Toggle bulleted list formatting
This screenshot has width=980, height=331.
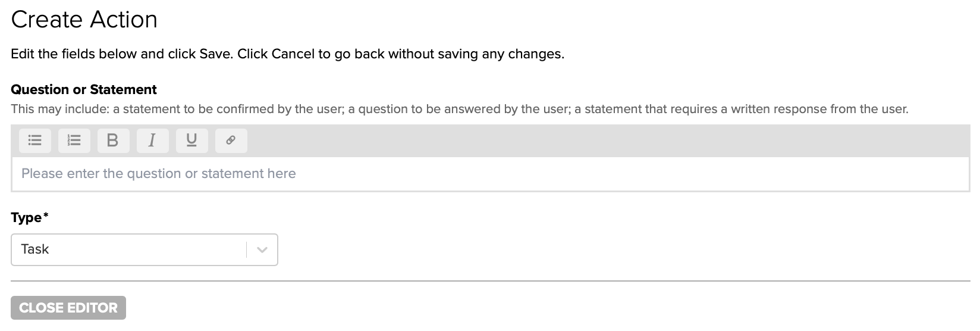coord(35,140)
